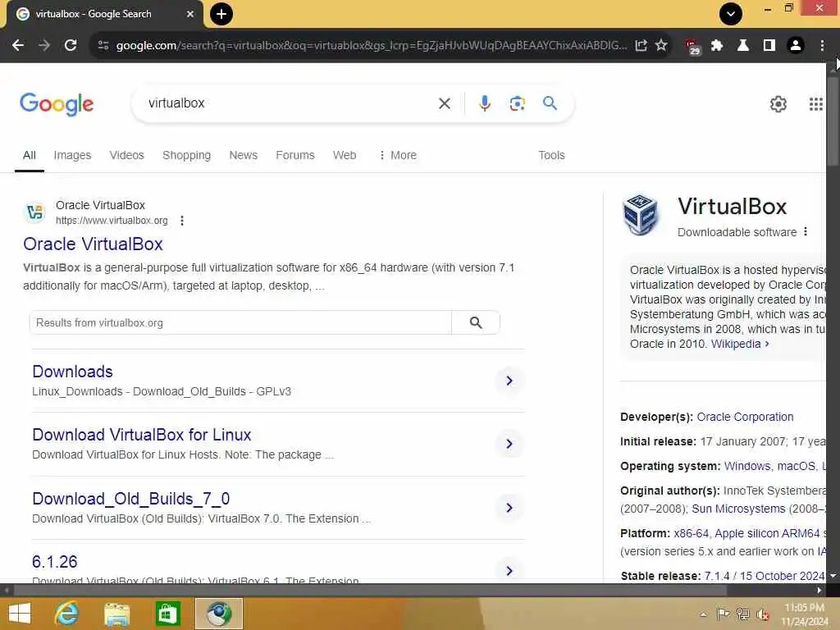840x630 pixels.
Task: Select the All results tab
Action: 30,155
